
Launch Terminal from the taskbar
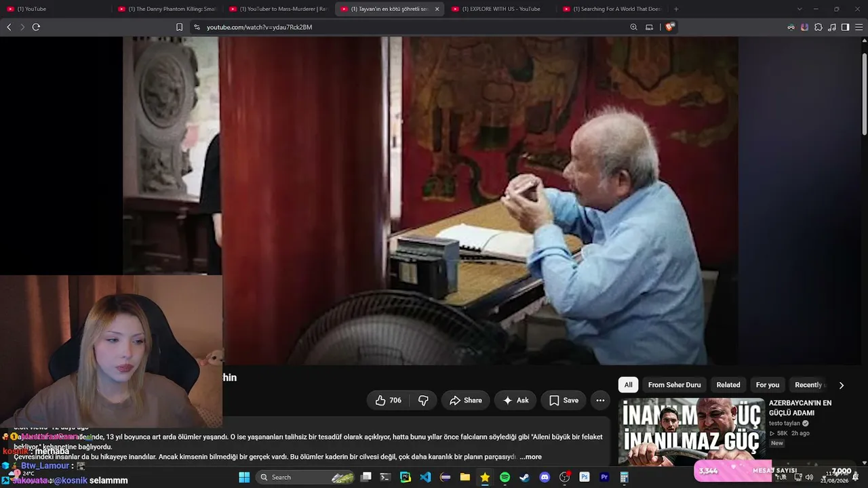click(386, 477)
